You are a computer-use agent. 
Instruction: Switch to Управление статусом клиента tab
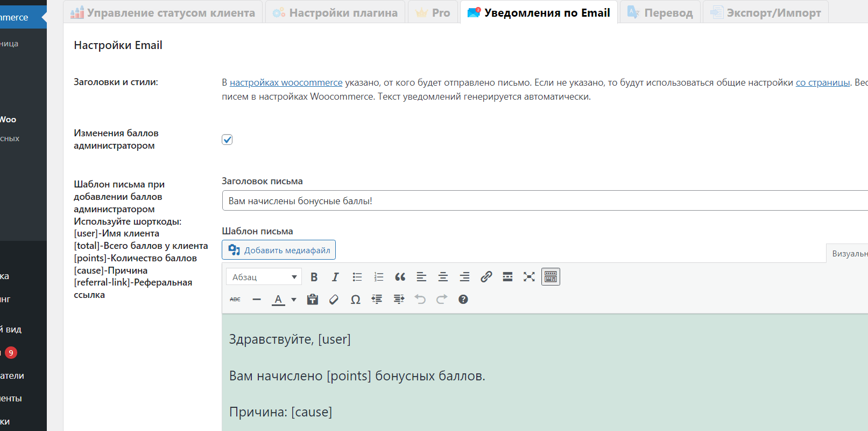pos(163,12)
